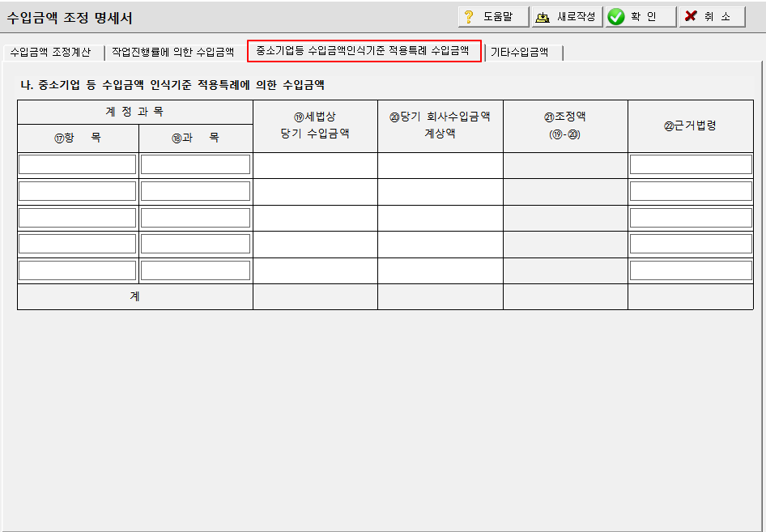The height and width of the screenshot is (532, 766).
Task: Go to the 기타수입금액 tab
Action: [x=522, y=52]
